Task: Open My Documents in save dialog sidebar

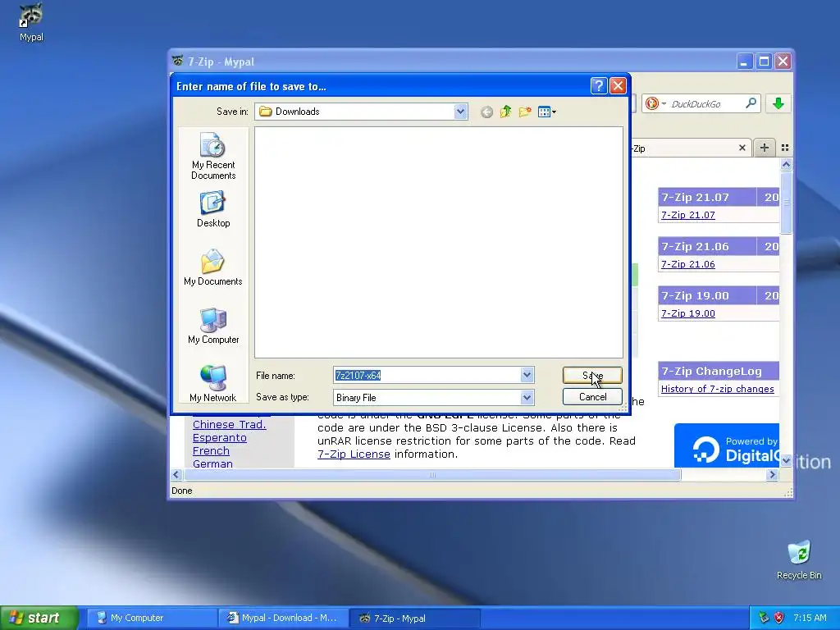Action: pyautogui.click(x=213, y=267)
